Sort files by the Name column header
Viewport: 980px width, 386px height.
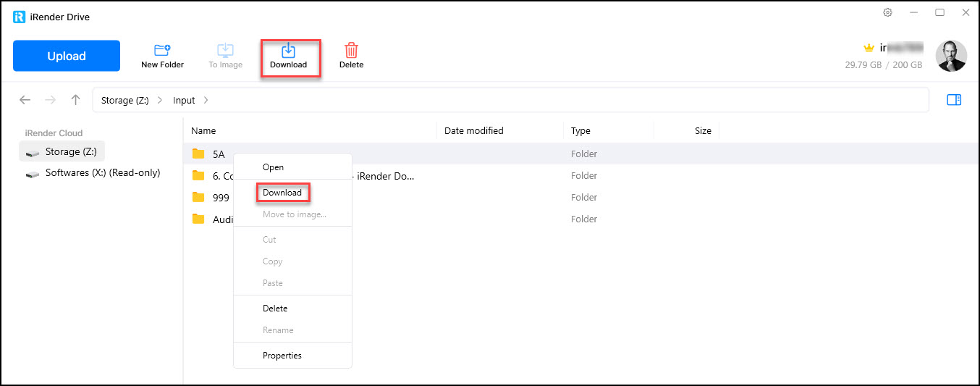pyautogui.click(x=203, y=131)
